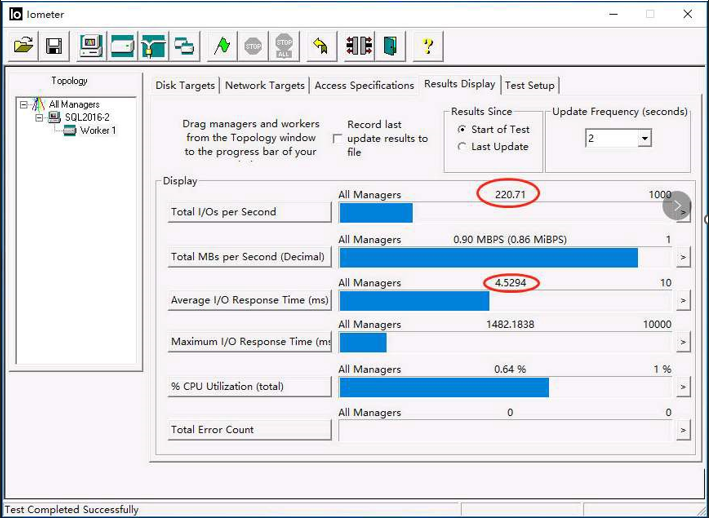Click the Open test configuration folder icon
Image resolution: width=709 pixels, height=518 pixels.
[x=23, y=46]
